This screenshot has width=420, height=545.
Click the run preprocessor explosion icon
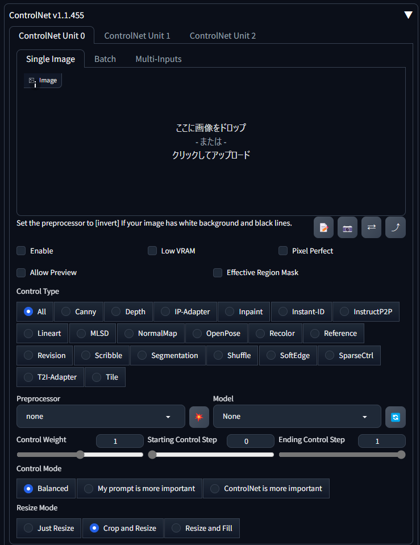(199, 417)
